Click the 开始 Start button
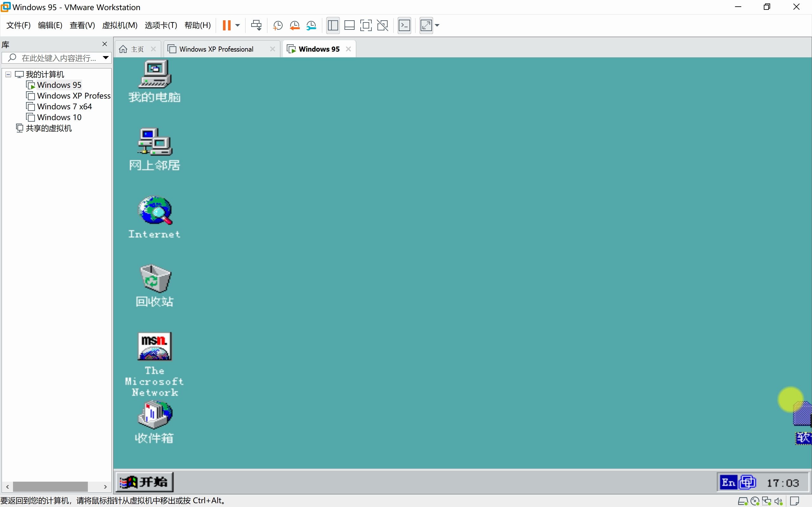The image size is (812, 507). [145, 482]
